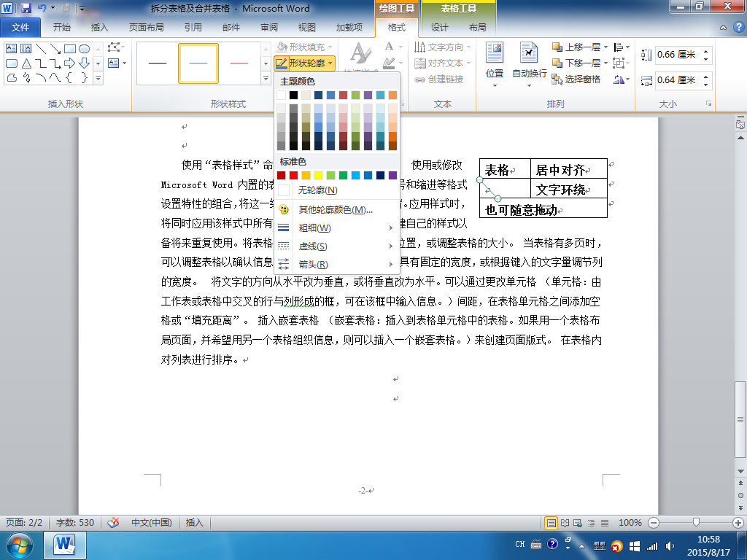Expand the Weight (粗细) submenu
Image resolution: width=747 pixels, height=560 pixels.
[x=336, y=227]
